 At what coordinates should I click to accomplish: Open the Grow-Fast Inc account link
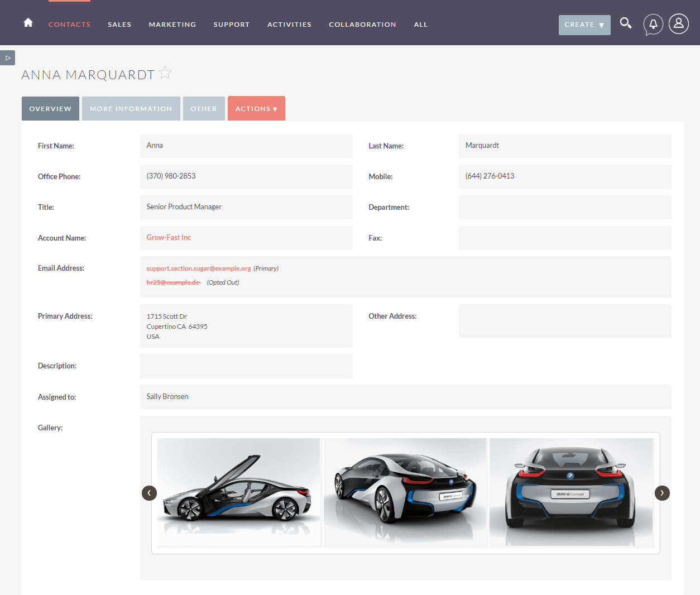tap(169, 238)
